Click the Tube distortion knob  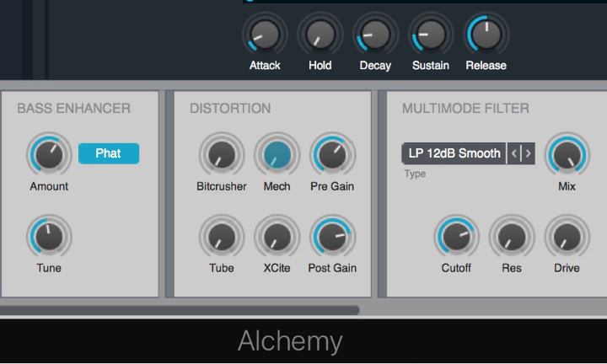(x=222, y=237)
